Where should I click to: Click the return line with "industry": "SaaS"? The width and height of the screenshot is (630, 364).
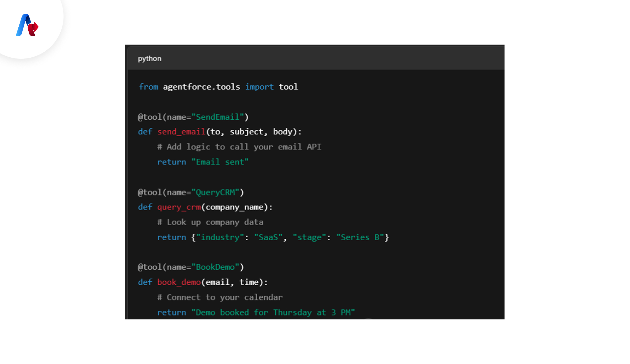pyautogui.click(x=273, y=237)
